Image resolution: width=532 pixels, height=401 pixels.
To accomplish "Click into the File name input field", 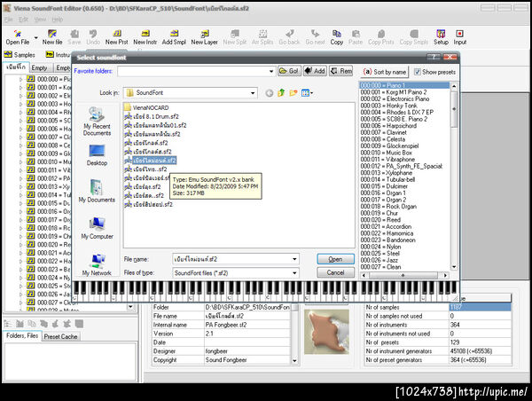I will (x=231, y=259).
